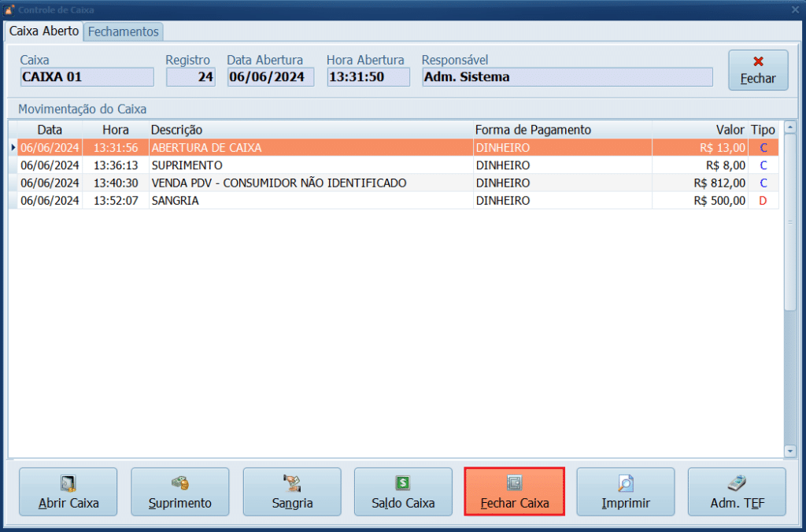Click red X icon on Fechar button
This screenshot has height=532, width=806.
click(758, 61)
